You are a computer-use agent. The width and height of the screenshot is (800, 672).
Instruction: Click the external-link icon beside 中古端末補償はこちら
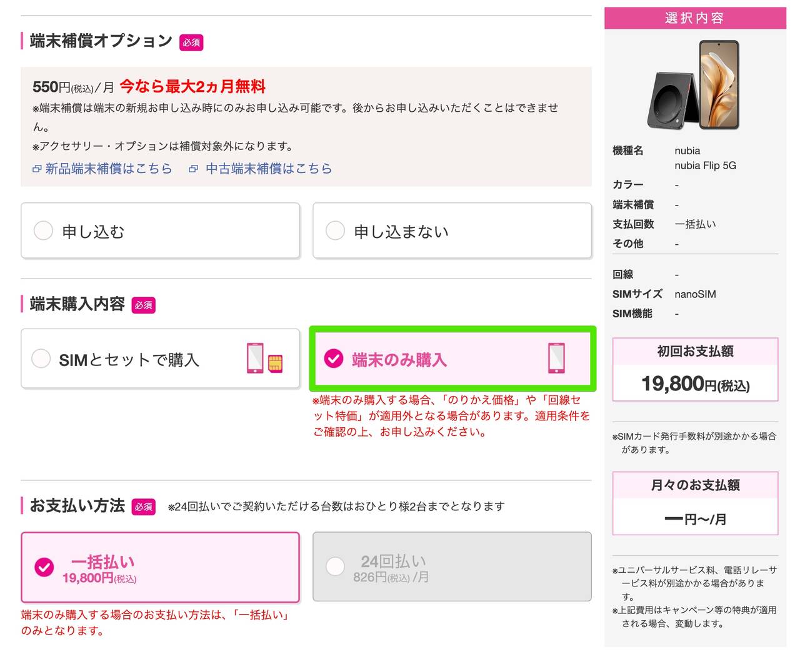(x=194, y=169)
